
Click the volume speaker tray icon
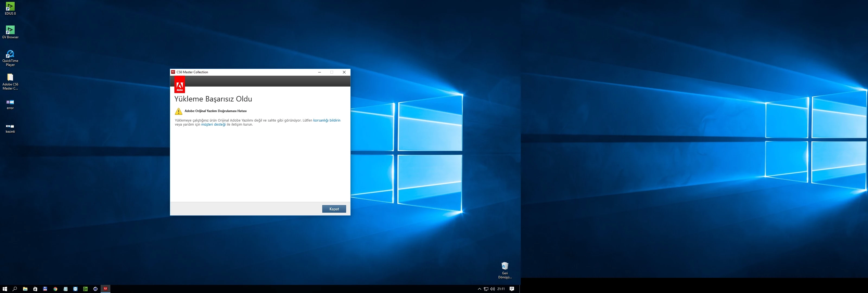[x=492, y=289]
